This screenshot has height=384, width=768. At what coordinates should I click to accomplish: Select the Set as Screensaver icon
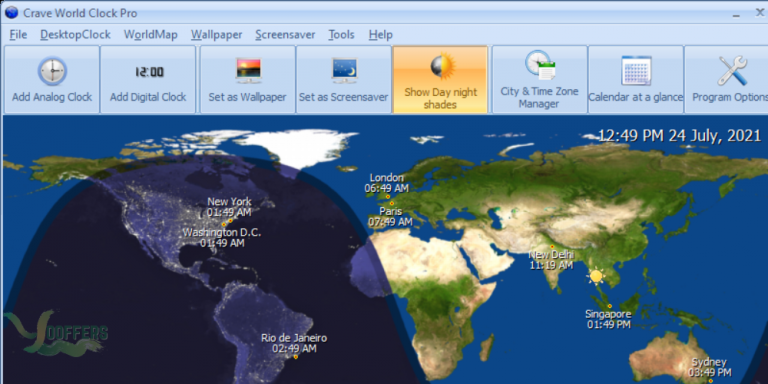pos(344,71)
